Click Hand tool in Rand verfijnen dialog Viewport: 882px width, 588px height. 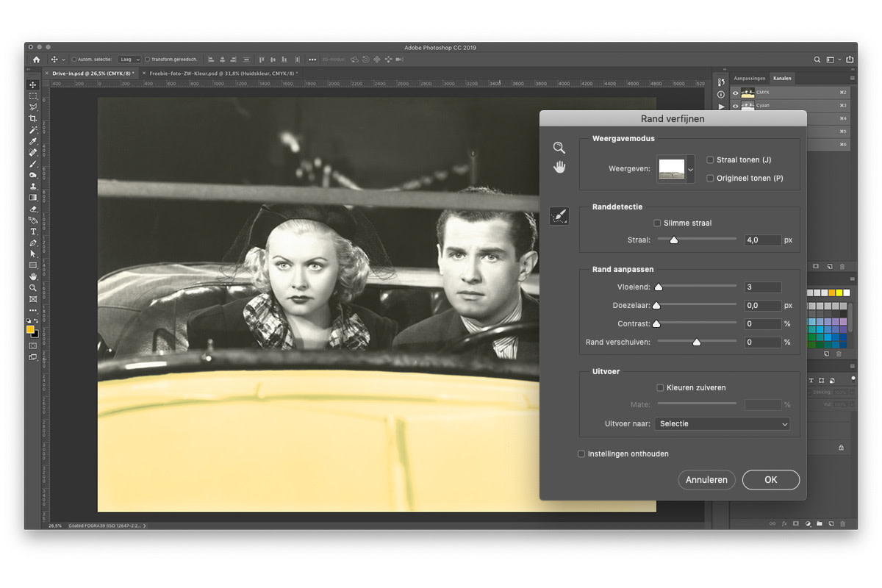coord(559,167)
